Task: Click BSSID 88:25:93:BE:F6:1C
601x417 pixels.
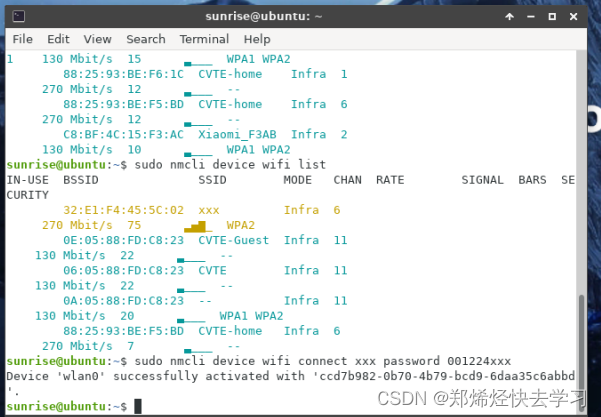Action: coord(123,74)
